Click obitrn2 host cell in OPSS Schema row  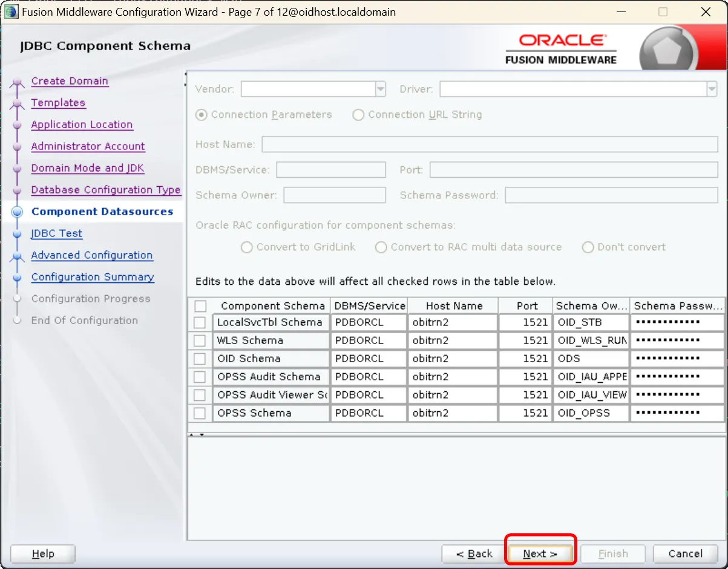coord(453,413)
